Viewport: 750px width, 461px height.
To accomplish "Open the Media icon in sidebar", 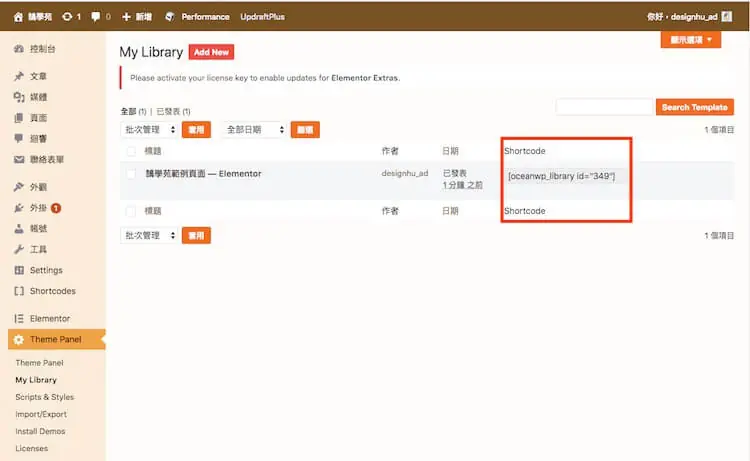I will (19, 97).
